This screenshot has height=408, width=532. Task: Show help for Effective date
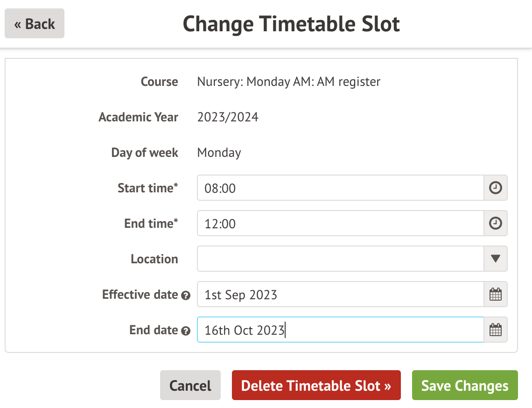click(x=186, y=295)
